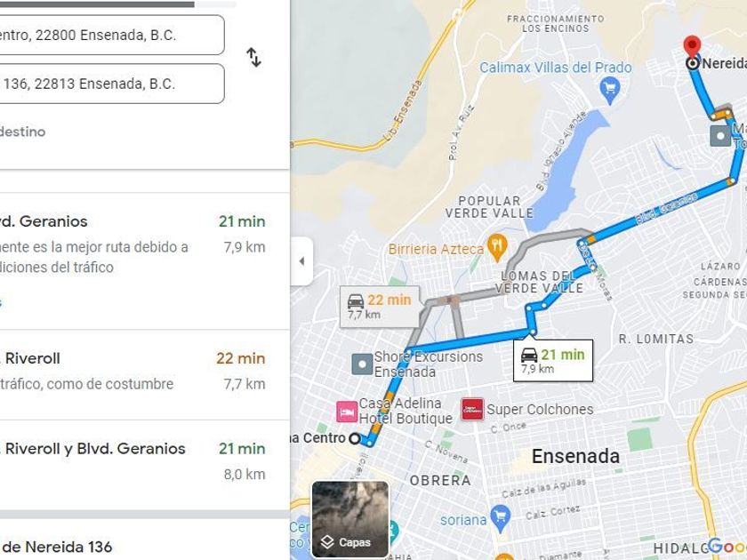This screenshot has width=747, height=560.
Task: Swap origin and destination with reverse arrows icon
Action: [x=254, y=58]
